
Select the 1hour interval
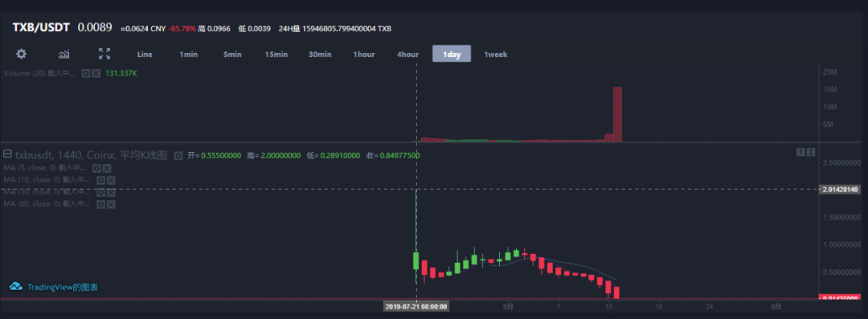point(364,55)
